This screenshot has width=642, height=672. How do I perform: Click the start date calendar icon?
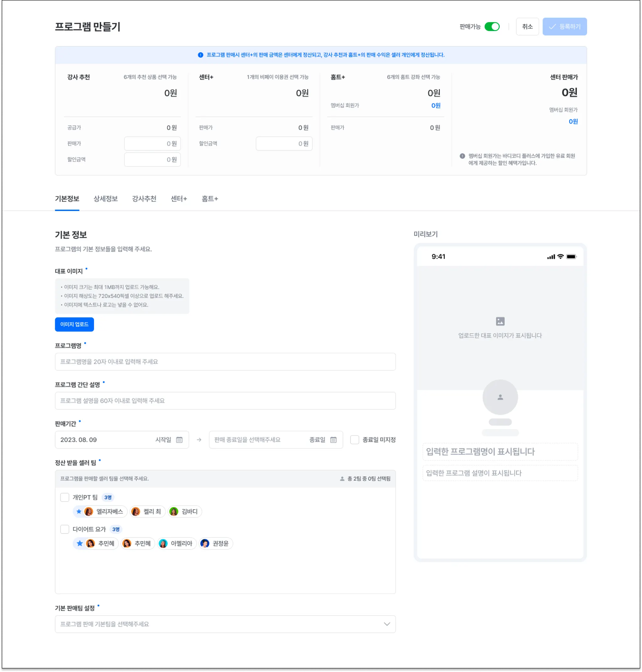(x=179, y=440)
